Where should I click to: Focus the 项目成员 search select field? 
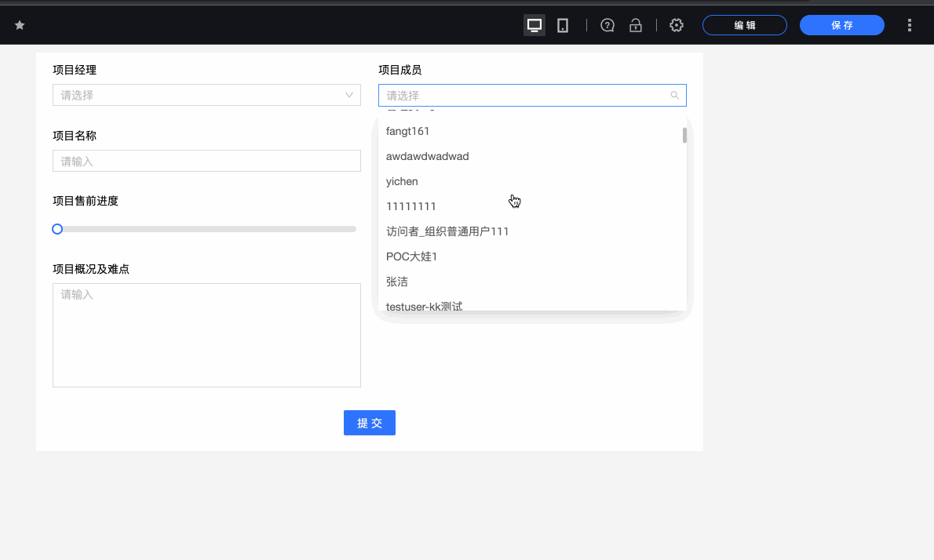click(x=532, y=95)
